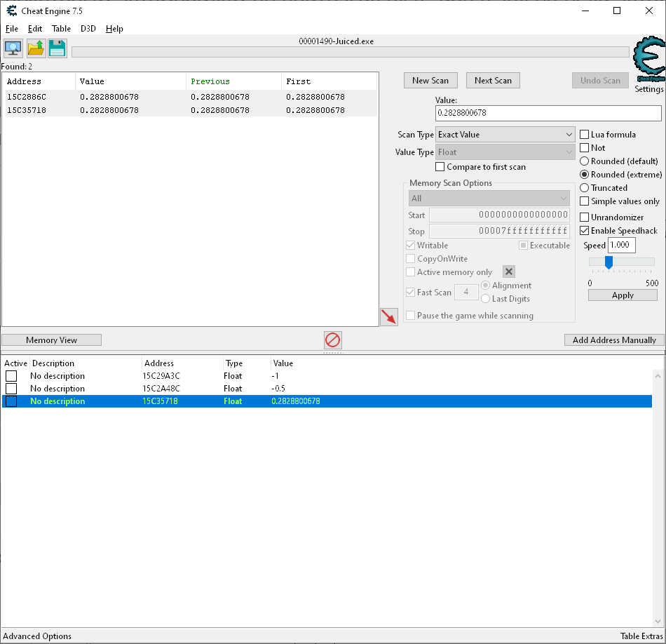Select found address 15C2886C row
The height and width of the screenshot is (644, 666).
(190, 97)
